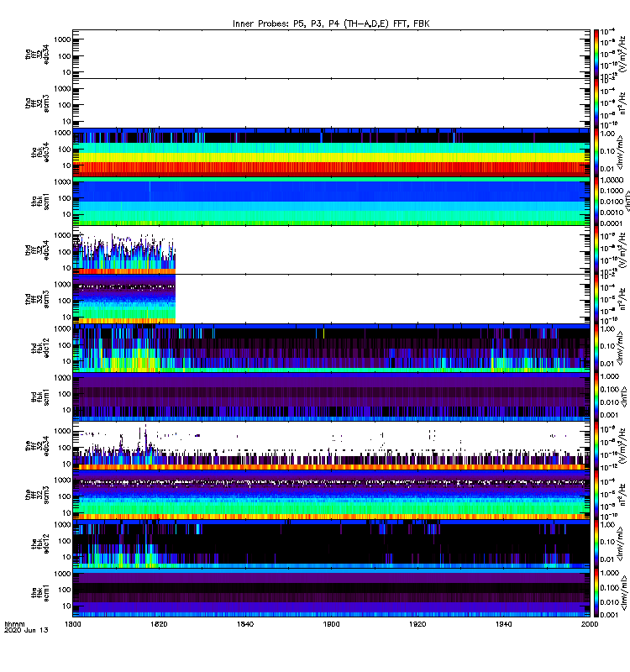This screenshot has height=672, width=630.
Task: Click the '1940' time axis label
Action: (503, 624)
